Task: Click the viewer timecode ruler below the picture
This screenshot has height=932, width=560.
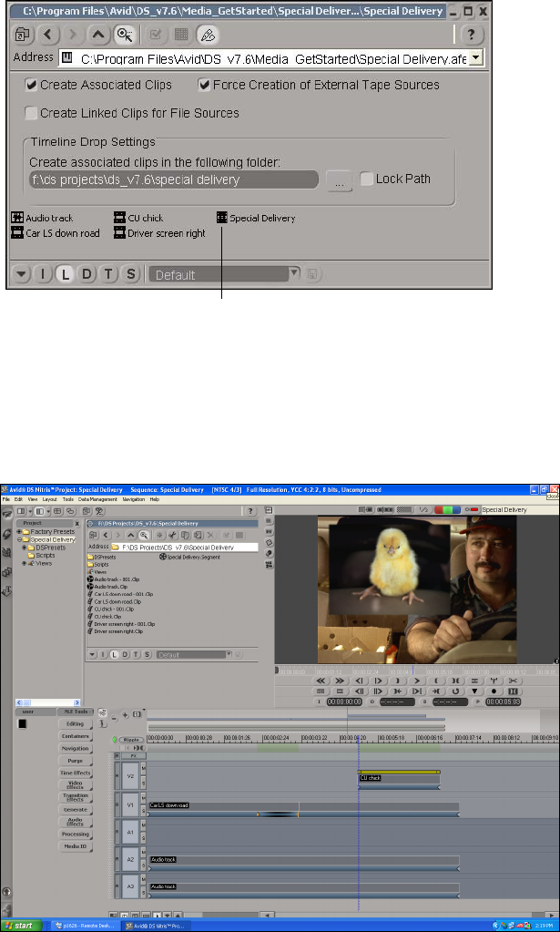Action: point(416,671)
